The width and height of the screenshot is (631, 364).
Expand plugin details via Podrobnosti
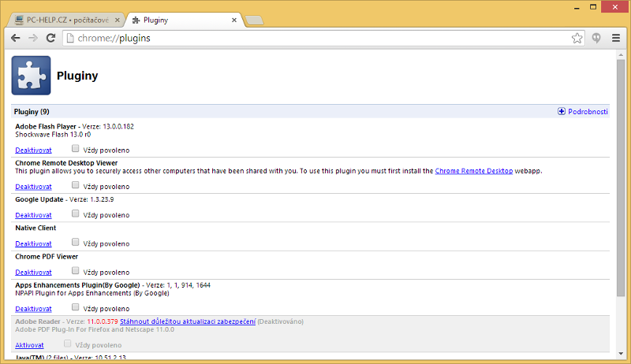583,112
